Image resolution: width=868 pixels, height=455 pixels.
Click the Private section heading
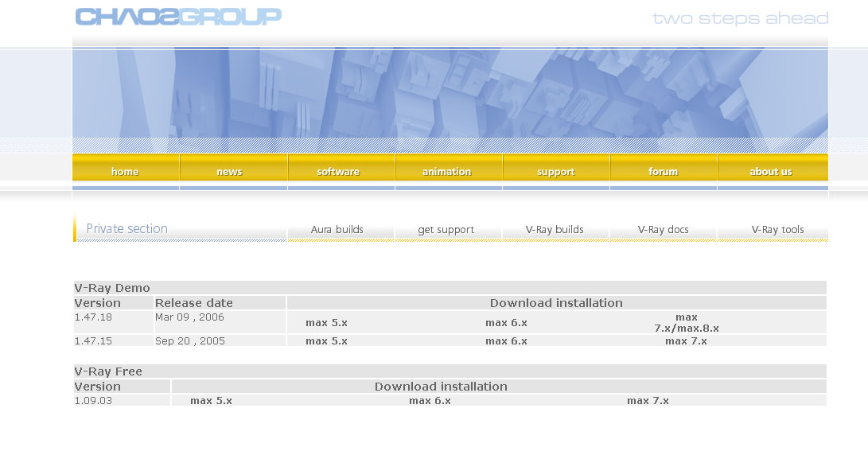coord(127,228)
